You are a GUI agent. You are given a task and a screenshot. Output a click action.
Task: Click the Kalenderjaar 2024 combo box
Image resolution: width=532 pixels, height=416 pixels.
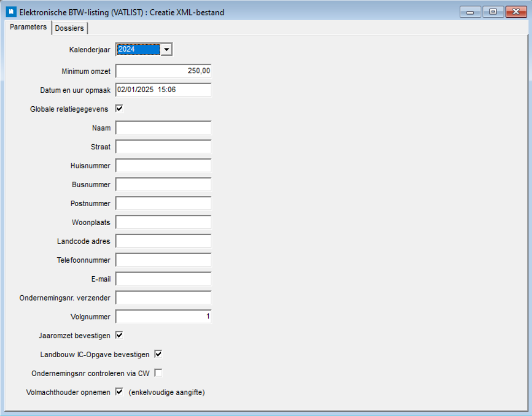click(139, 50)
